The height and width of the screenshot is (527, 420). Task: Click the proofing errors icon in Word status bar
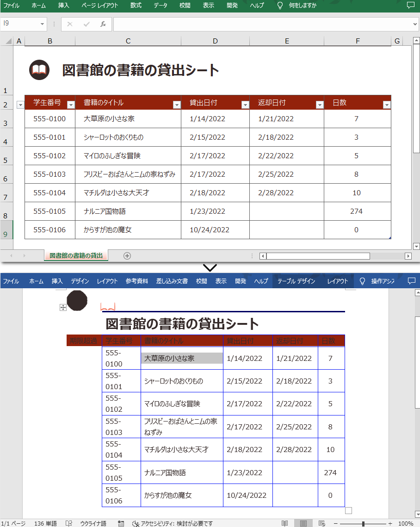(x=68, y=523)
